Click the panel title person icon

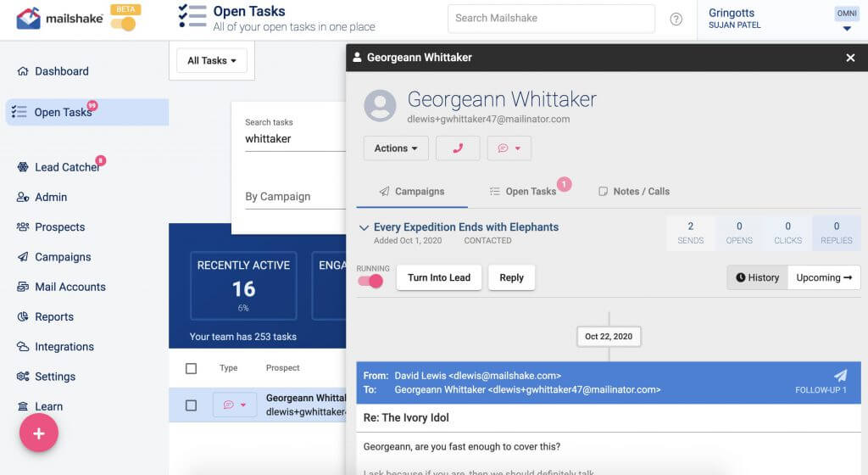(357, 57)
